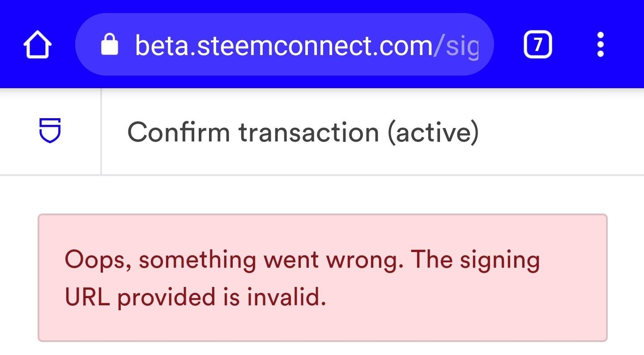Click the "Confirm transaction (active)" heading
The image size is (644, 355).
pyautogui.click(x=303, y=133)
